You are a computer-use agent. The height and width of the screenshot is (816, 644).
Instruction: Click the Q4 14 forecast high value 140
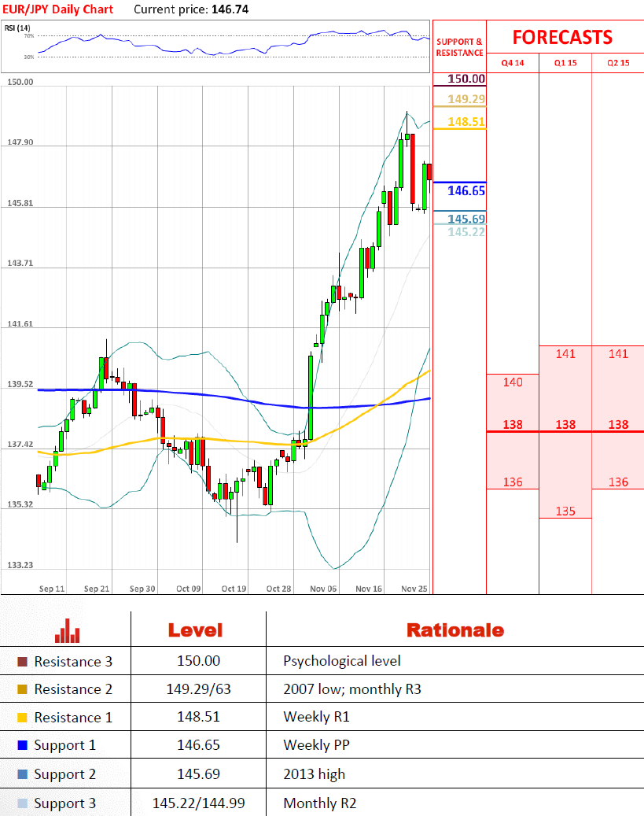(513, 382)
